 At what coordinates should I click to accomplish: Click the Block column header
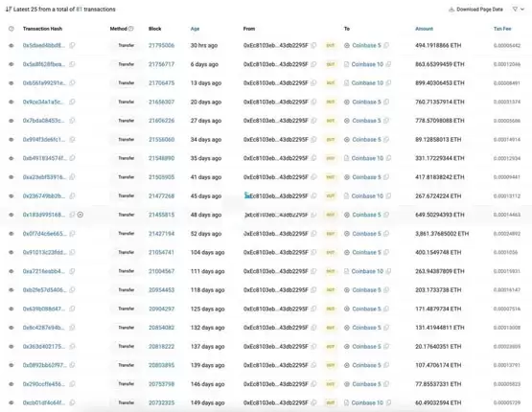pyautogui.click(x=154, y=29)
